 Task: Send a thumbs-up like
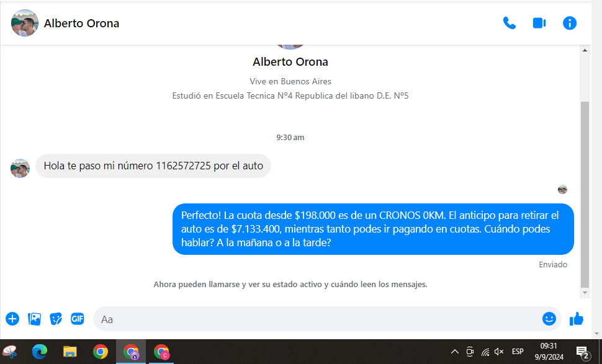tap(577, 319)
